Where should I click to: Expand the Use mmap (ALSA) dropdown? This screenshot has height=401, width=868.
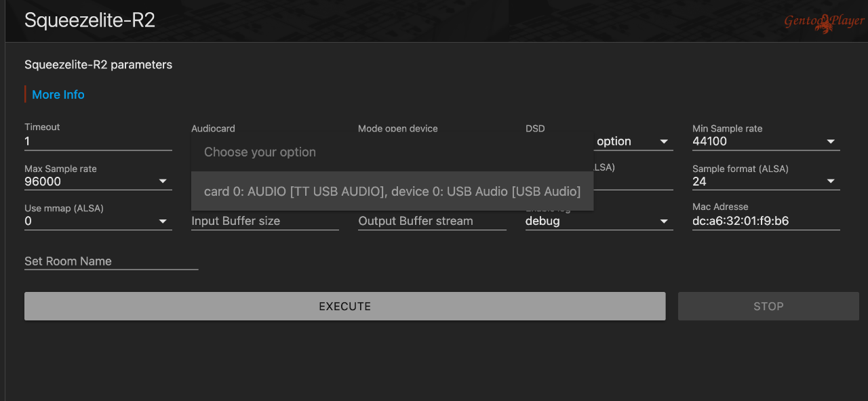98,221
